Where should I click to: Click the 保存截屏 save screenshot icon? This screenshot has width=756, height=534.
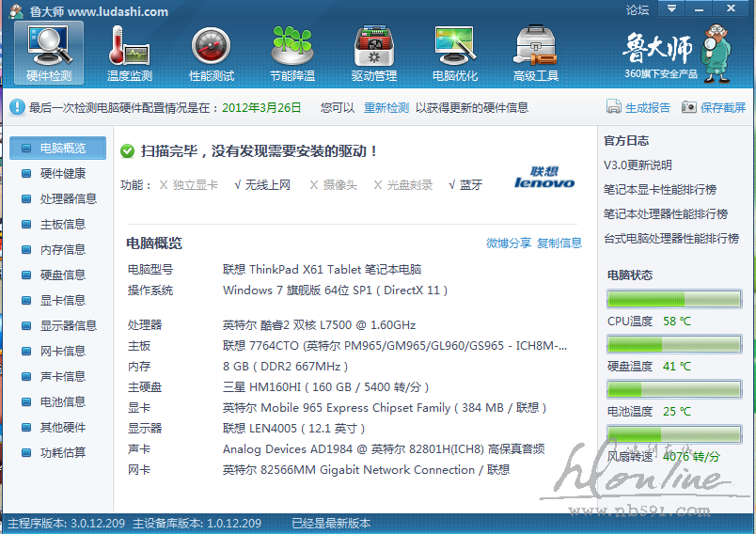pyautogui.click(x=689, y=107)
